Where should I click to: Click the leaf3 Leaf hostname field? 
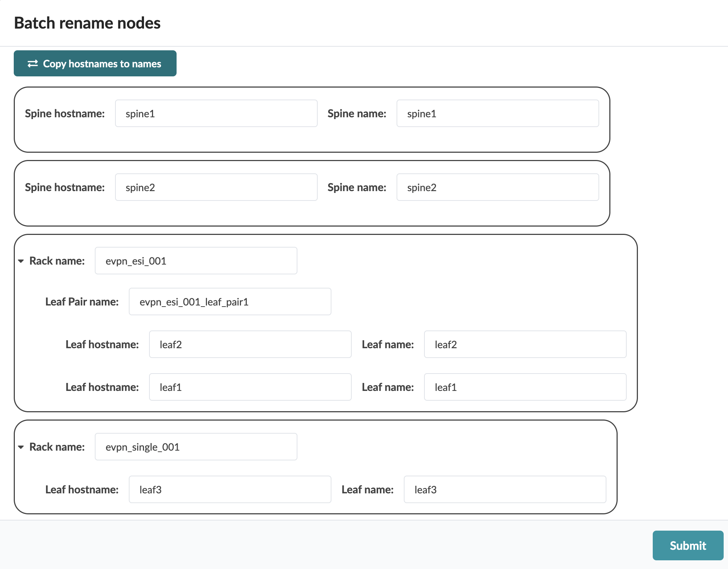230,490
